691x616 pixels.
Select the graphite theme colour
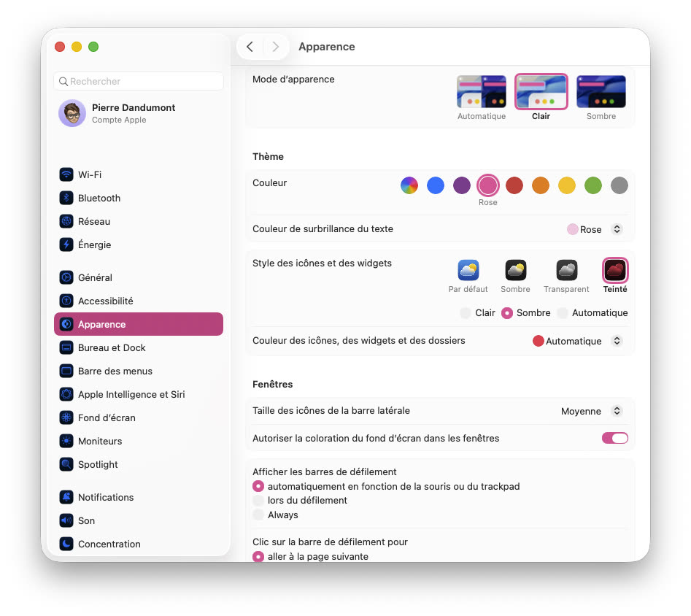coord(619,185)
